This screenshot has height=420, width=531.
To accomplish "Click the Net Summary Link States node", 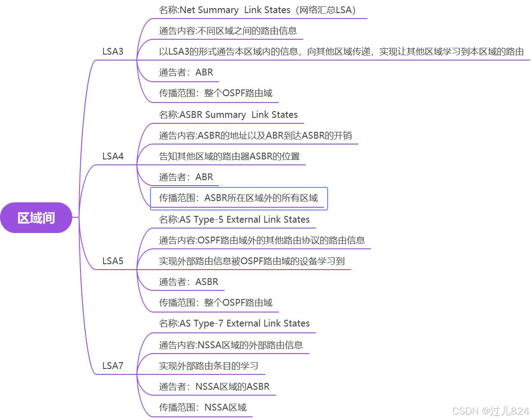I will 258,10.
